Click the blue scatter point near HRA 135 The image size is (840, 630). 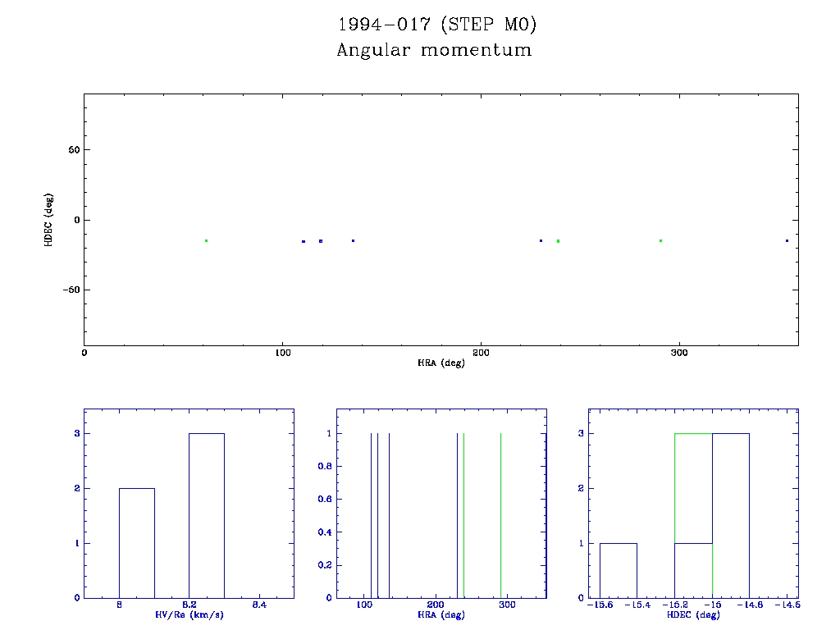point(353,240)
